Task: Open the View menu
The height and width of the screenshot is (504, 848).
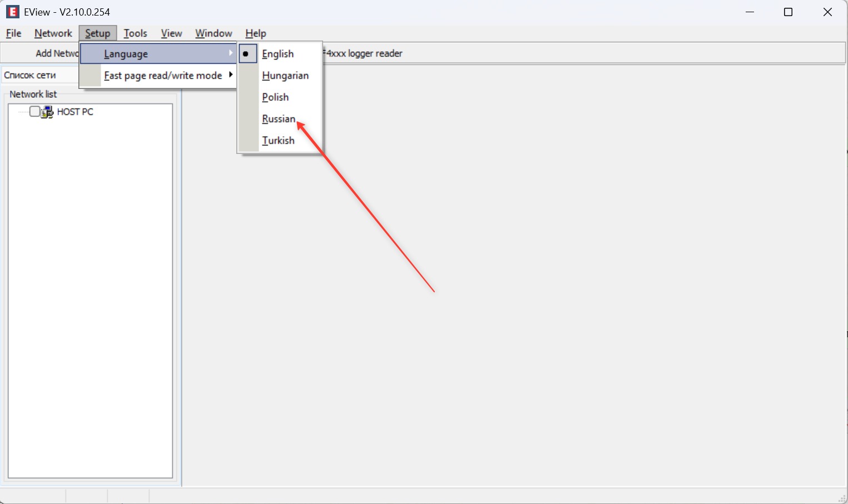Action: click(171, 33)
